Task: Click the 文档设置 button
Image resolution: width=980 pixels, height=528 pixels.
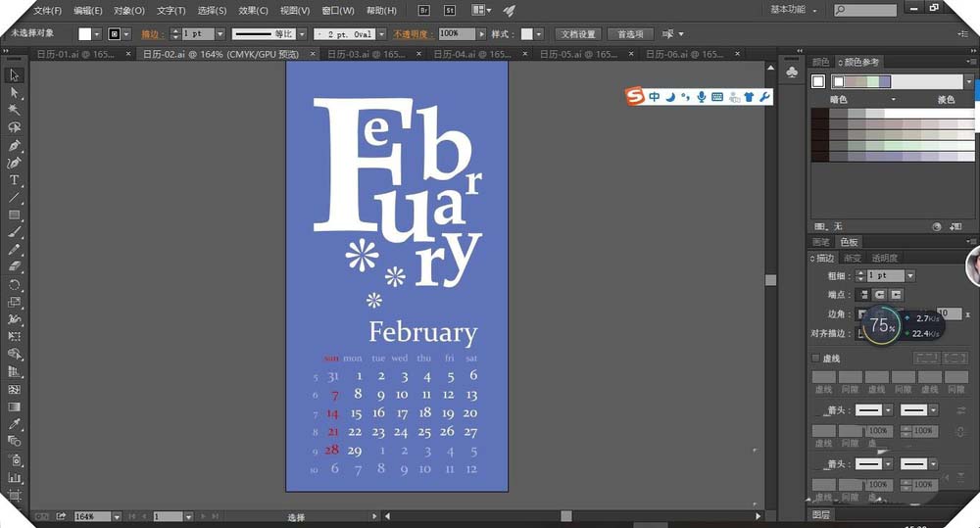Action: tap(577, 34)
